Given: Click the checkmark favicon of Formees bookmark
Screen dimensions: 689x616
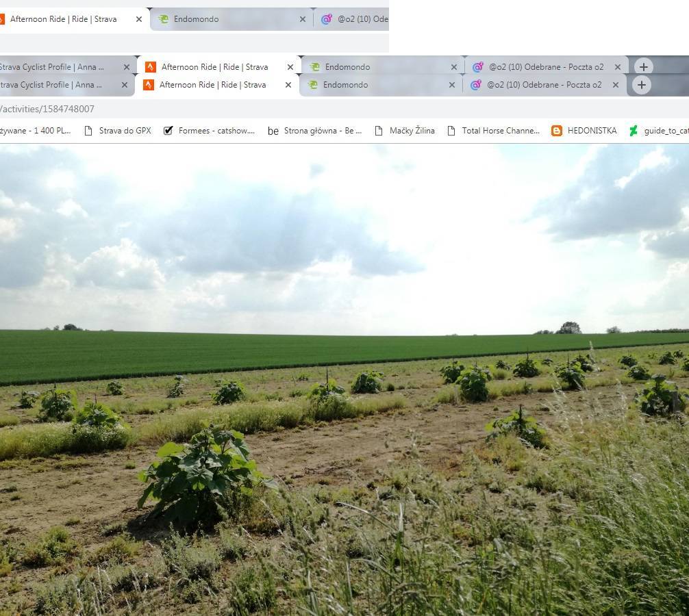Looking at the screenshot, I should pyautogui.click(x=168, y=131).
